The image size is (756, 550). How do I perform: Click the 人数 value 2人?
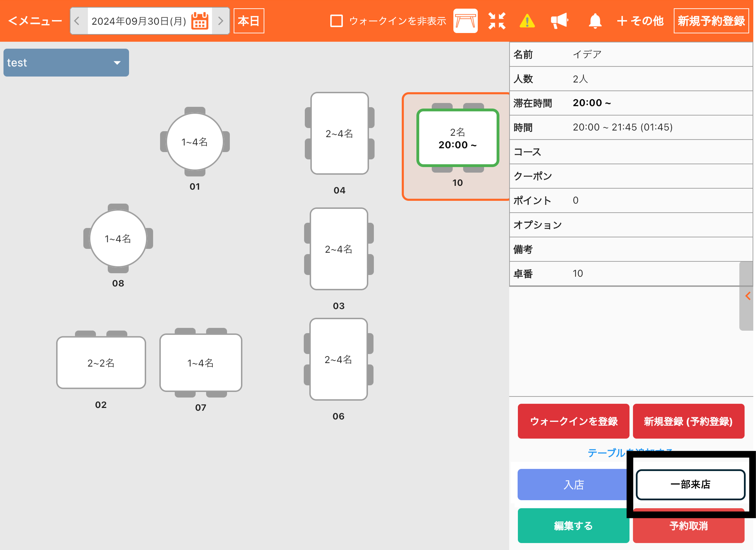(580, 79)
